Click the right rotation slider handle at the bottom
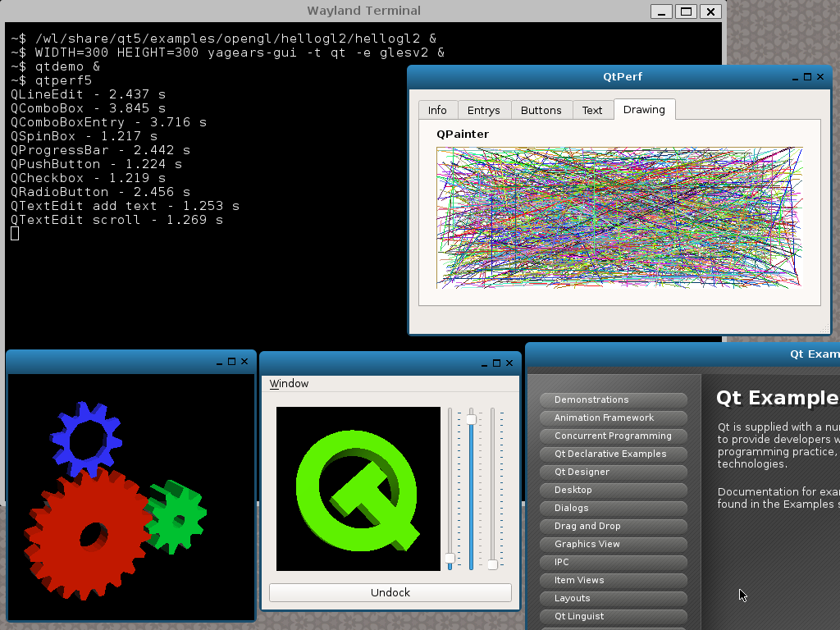 coord(492,564)
